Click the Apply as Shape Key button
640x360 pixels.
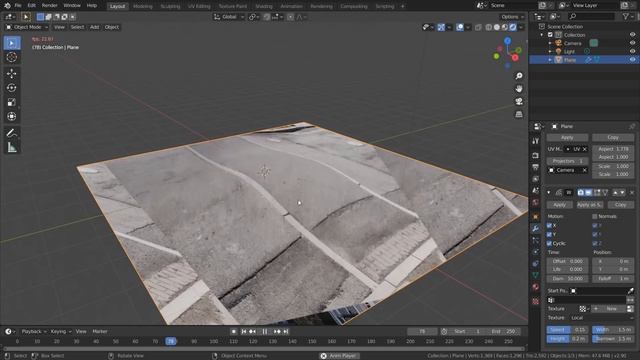click(x=590, y=204)
